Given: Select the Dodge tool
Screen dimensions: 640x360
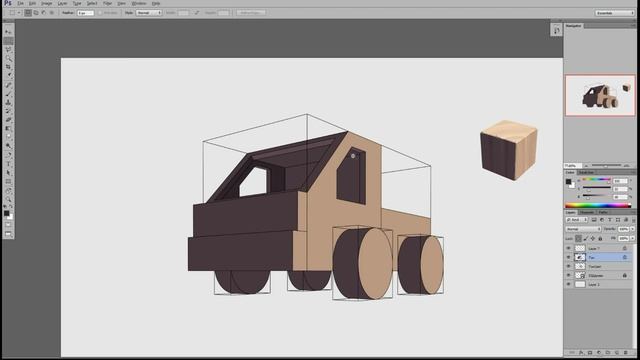Looking at the screenshot, I should (8, 145).
